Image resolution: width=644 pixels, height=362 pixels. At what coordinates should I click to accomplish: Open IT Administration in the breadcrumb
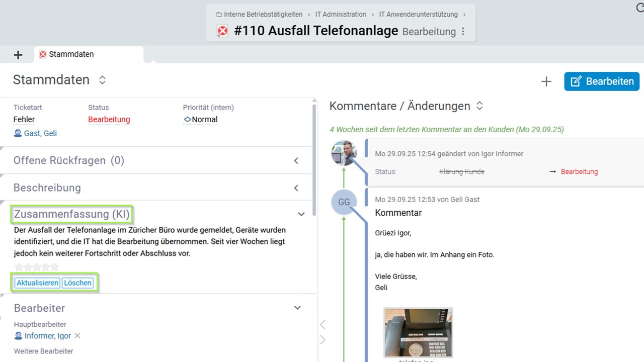pos(341,15)
